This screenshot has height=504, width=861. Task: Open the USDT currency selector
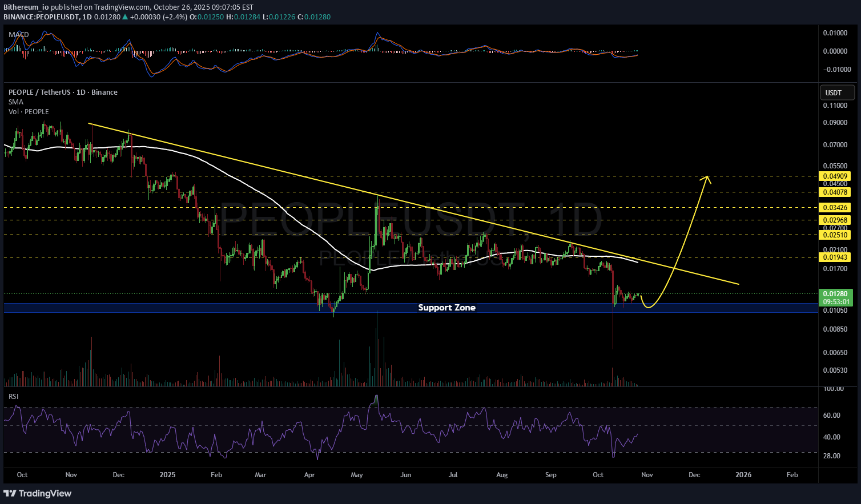[837, 92]
